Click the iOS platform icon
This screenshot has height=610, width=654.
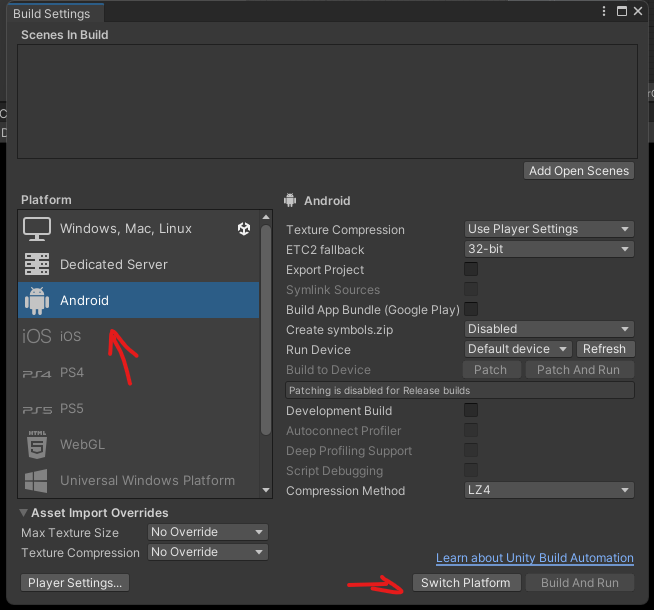click(x=36, y=336)
